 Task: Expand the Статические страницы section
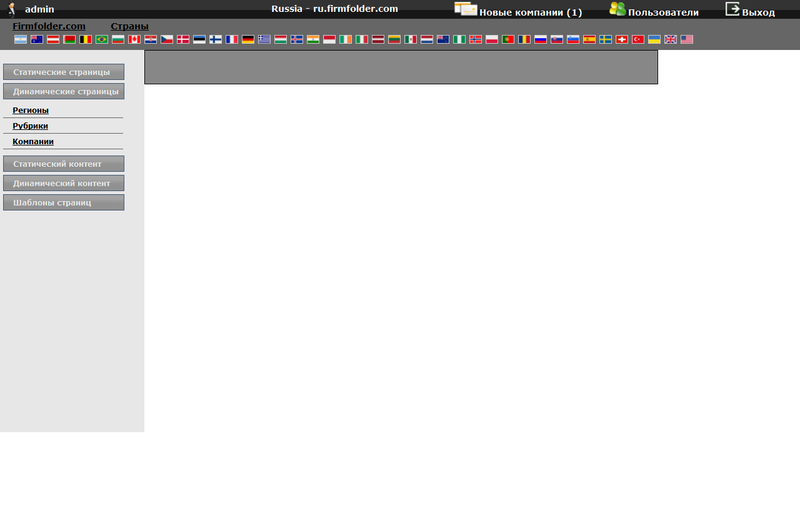pos(64,72)
